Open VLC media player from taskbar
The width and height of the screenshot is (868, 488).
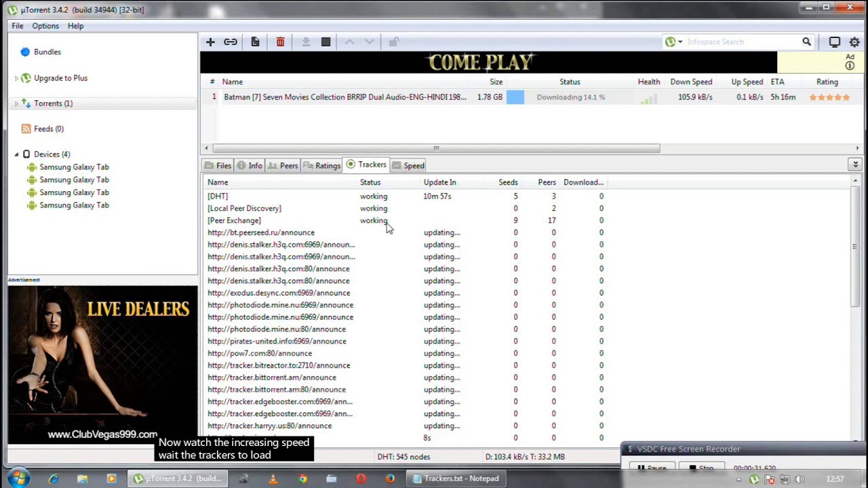pos(273,479)
